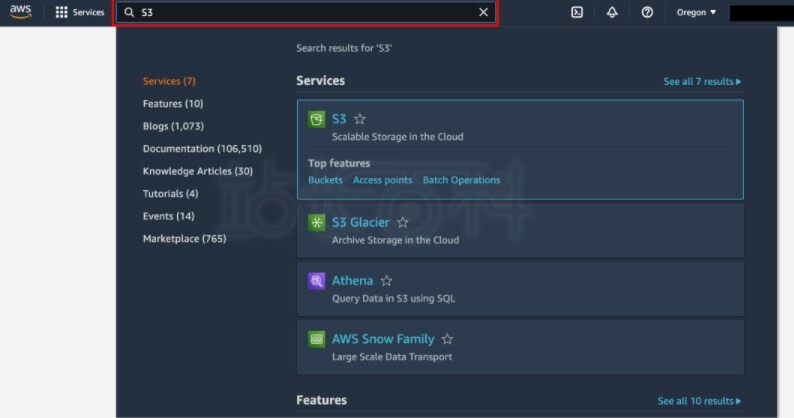Viewport: 794px width, 418px height.
Task: Open the Athena service link
Action: [x=352, y=281]
